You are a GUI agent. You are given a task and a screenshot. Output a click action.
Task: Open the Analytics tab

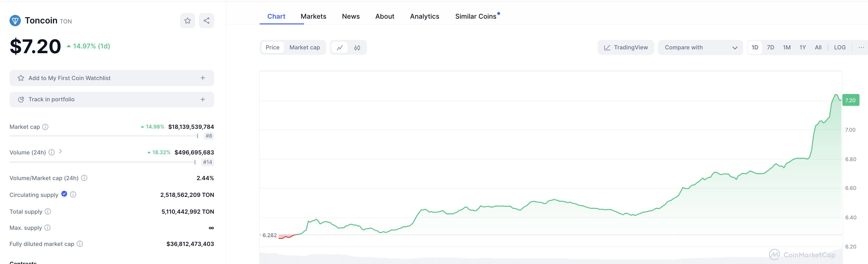click(x=425, y=16)
